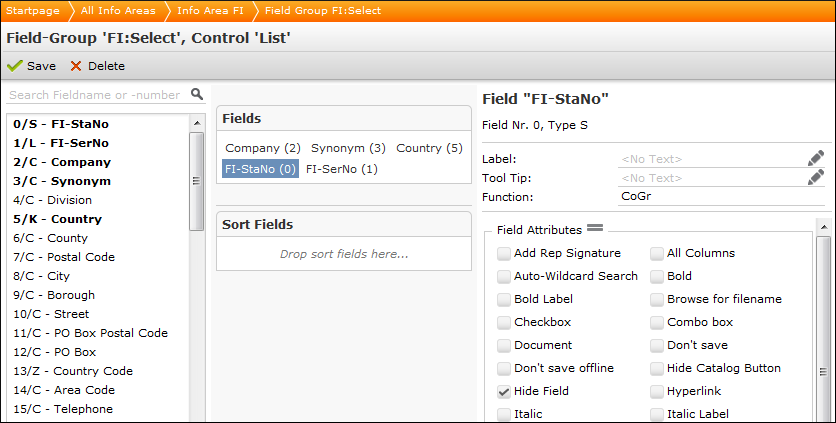Tick the Hyperlink checkbox
This screenshot has width=836, height=423.
[x=657, y=392]
